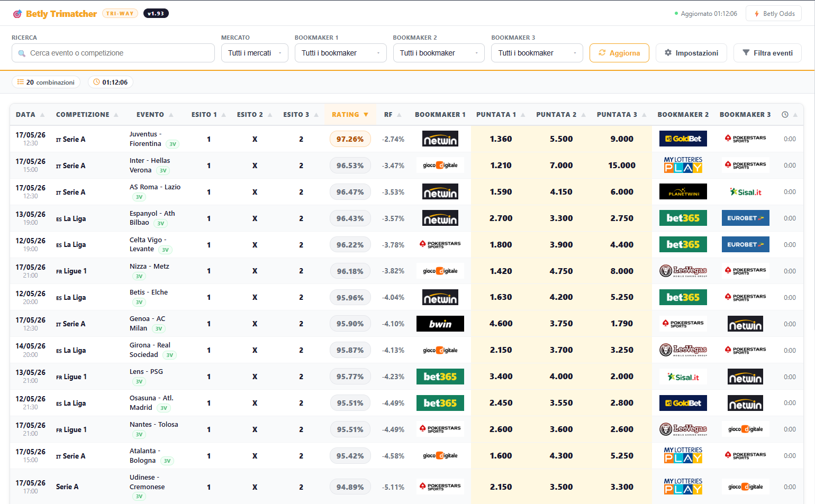Sort table by DATA column
Viewport: 815px width, 504px height.
coord(30,114)
